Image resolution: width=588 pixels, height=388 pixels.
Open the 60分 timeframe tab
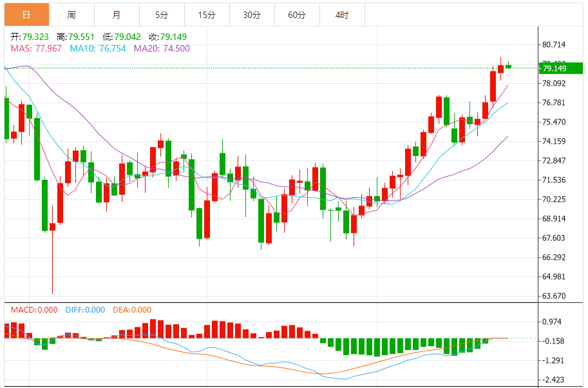[x=297, y=15]
